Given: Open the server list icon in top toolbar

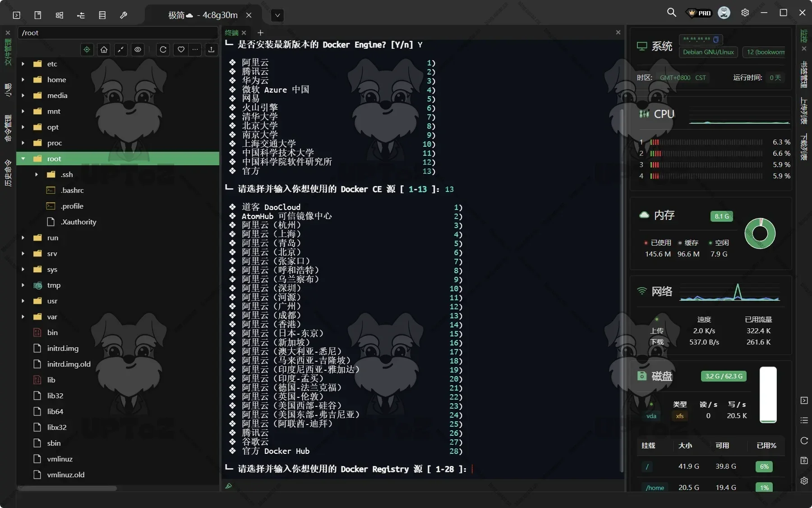Looking at the screenshot, I should (x=102, y=15).
